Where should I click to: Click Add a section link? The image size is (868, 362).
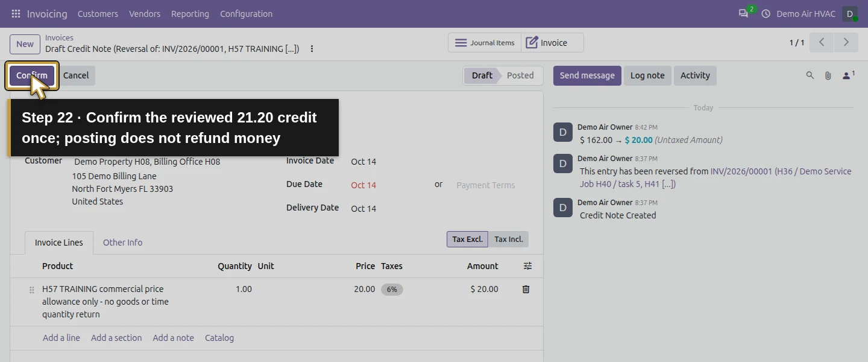[116, 338]
